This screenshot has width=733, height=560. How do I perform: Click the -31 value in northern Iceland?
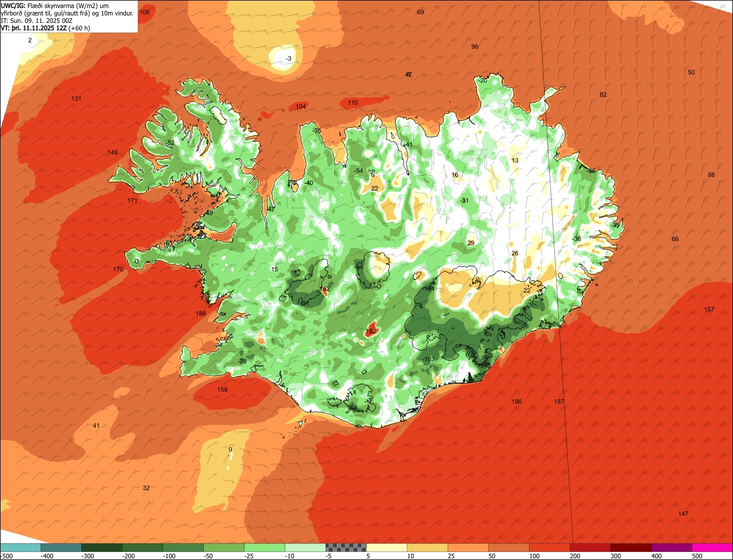click(x=464, y=200)
